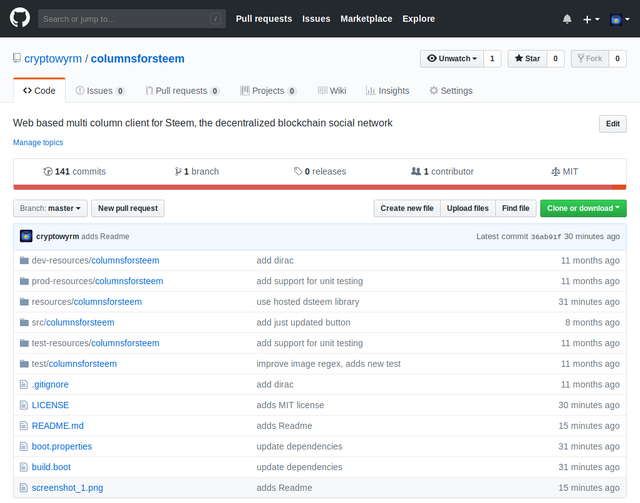Open the Branch: master dropdown
This screenshot has height=503, width=640.
point(50,208)
